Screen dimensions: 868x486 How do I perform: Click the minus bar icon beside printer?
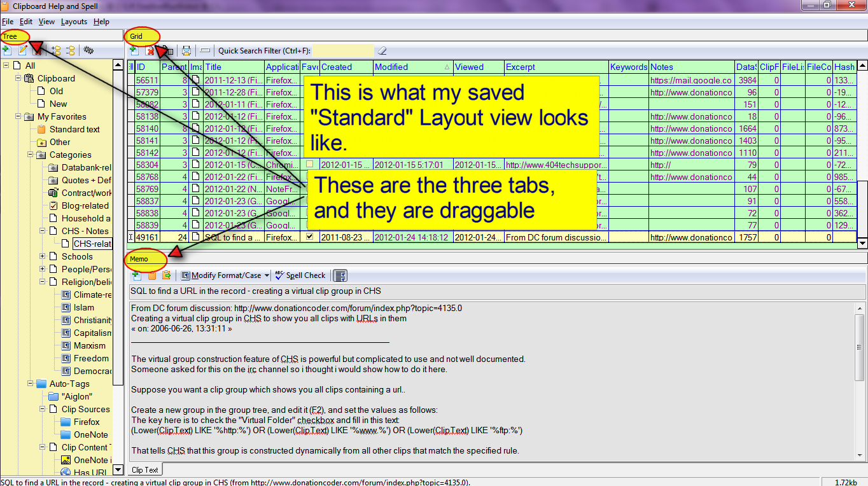click(204, 50)
